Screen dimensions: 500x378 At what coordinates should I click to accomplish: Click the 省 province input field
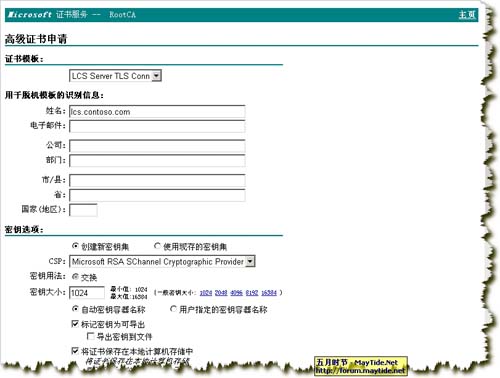coord(157,195)
